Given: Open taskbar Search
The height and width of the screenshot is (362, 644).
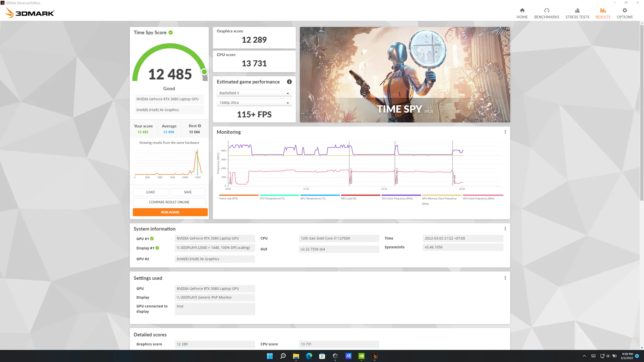Looking at the screenshot, I should (283, 356).
